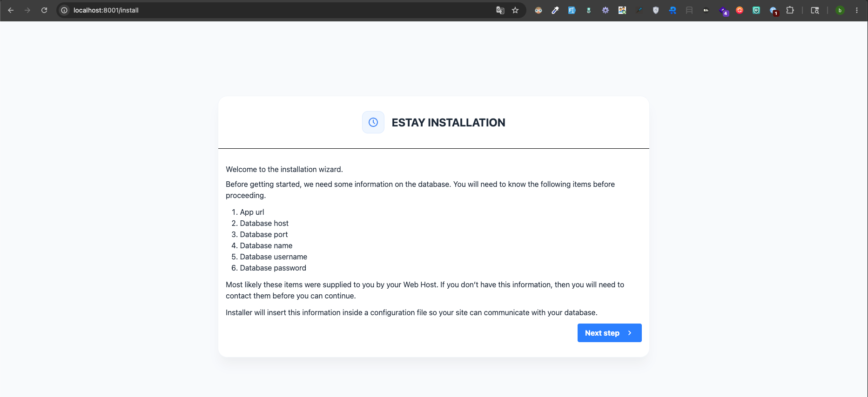Open the Extensions puzzle-piece menu

790,10
